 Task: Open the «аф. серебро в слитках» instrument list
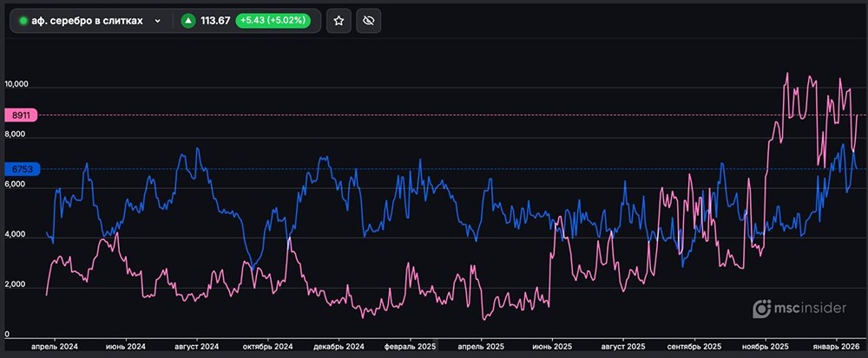pyautogui.click(x=87, y=21)
